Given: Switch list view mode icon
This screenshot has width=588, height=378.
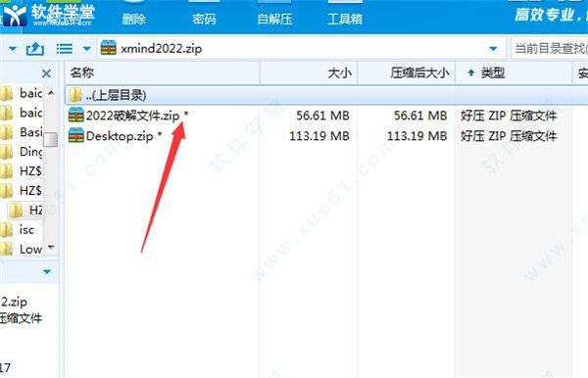Looking at the screenshot, I should tap(64, 48).
